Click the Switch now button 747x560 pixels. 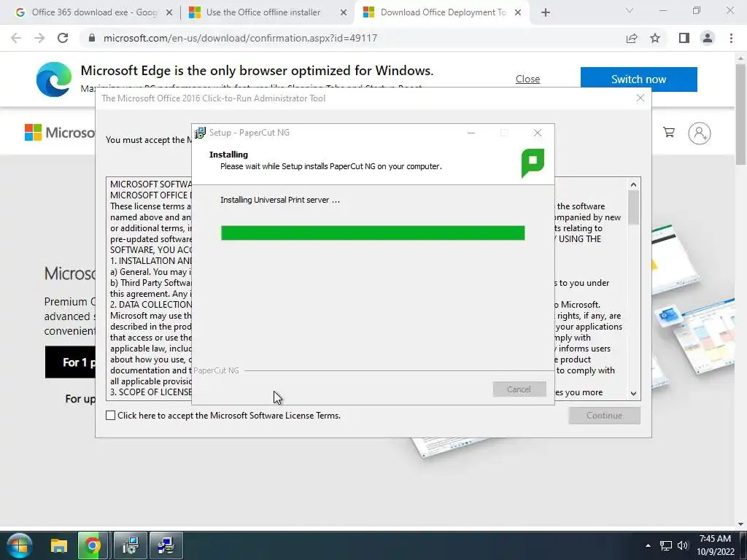point(638,79)
